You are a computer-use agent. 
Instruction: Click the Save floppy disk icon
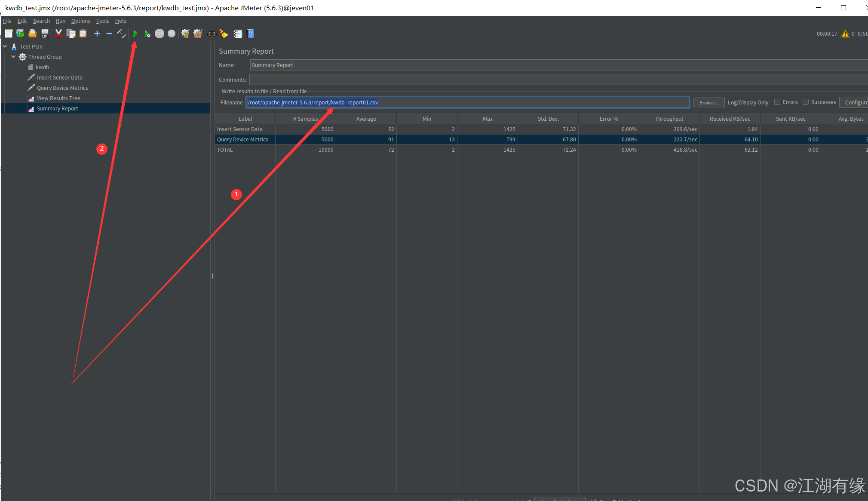45,34
